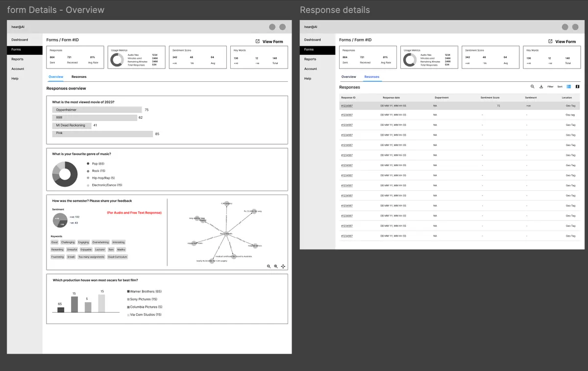Click the Columbia Pictures (5) legend entry
This screenshot has height=371, width=588.
click(x=145, y=307)
